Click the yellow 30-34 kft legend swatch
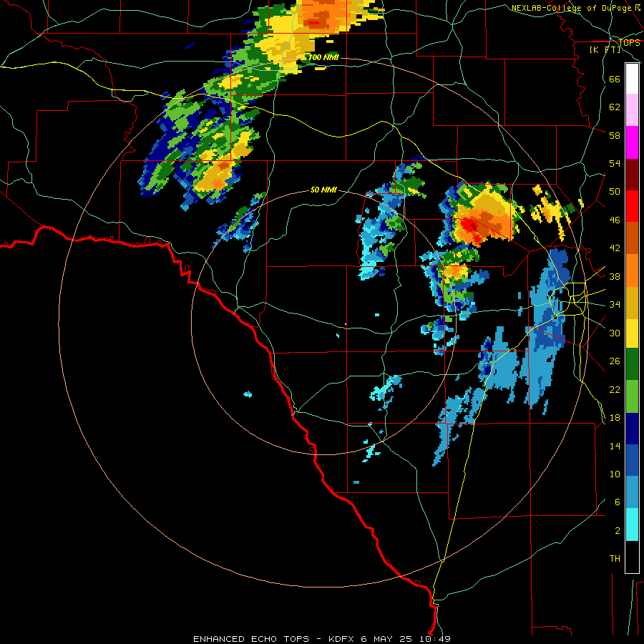 632,333
